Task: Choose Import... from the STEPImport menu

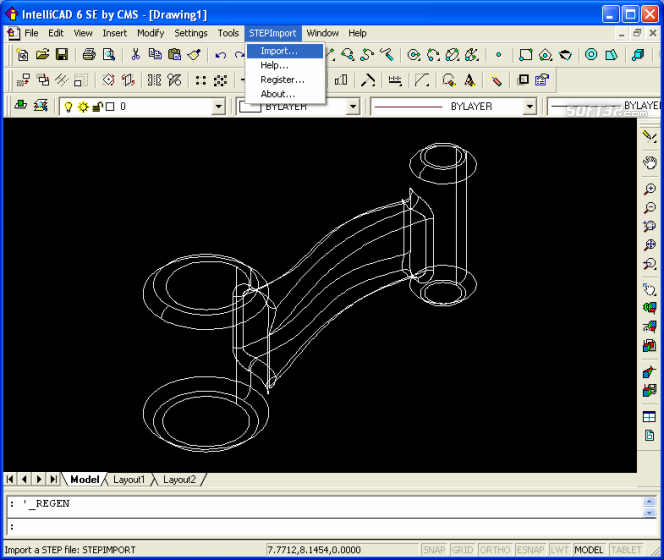Action: tap(285, 51)
